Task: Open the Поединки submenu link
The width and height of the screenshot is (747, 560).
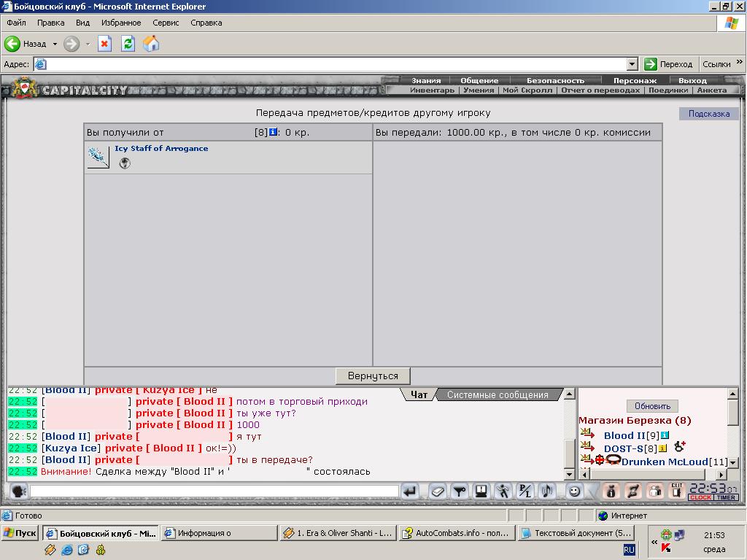Action: (x=668, y=90)
